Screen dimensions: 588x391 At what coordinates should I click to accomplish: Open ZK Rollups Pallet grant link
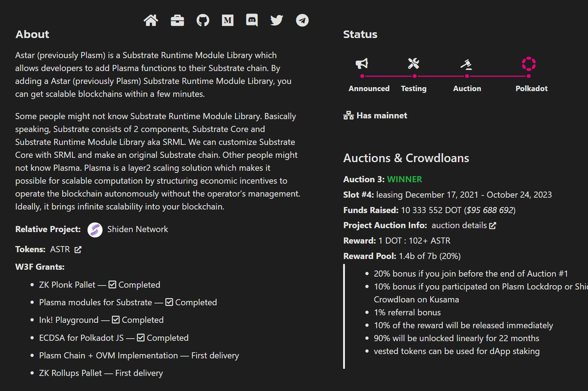71,373
